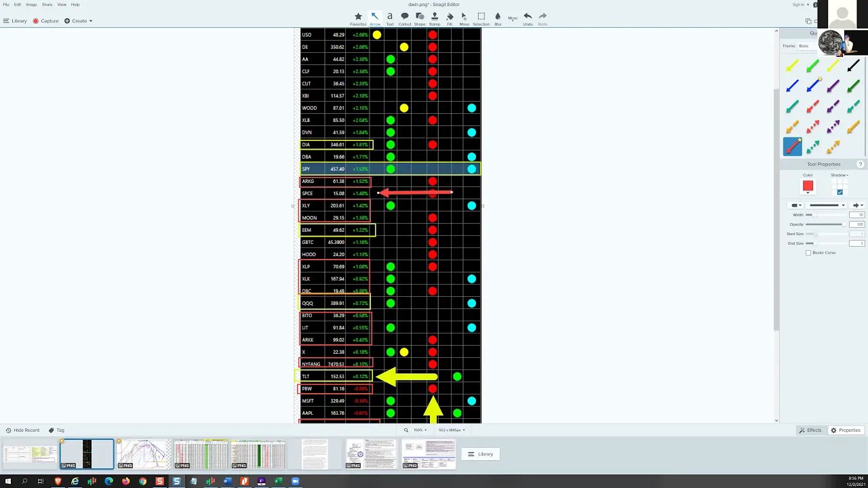Open the View menu
Image resolution: width=868 pixels, height=488 pixels.
click(x=62, y=5)
